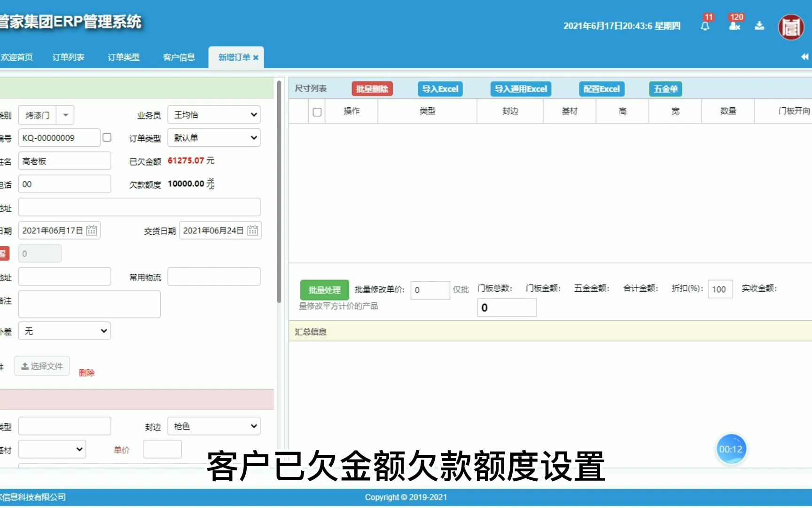Open the 业务员 dropdown showing 王均怡
The height and width of the screenshot is (508, 812).
coord(214,114)
